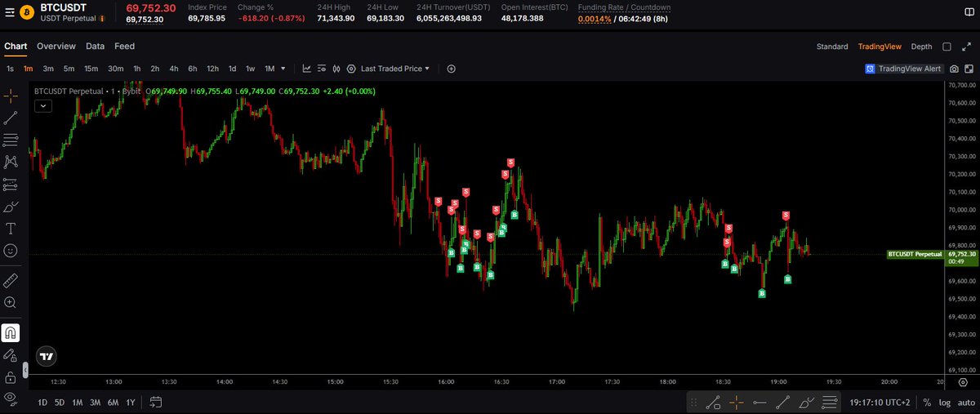Open the indicator settings icon
The image size is (980, 414).
pos(322,69)
